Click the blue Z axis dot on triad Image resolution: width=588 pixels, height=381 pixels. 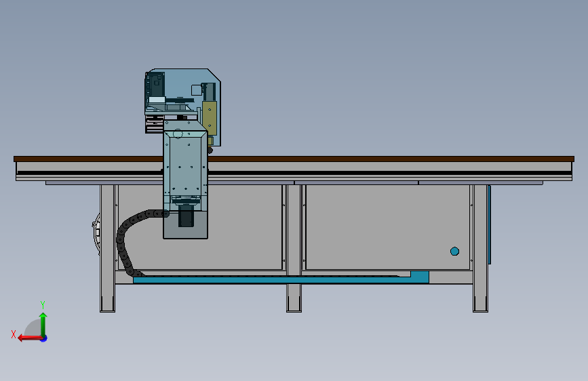[x=44, y=339]
